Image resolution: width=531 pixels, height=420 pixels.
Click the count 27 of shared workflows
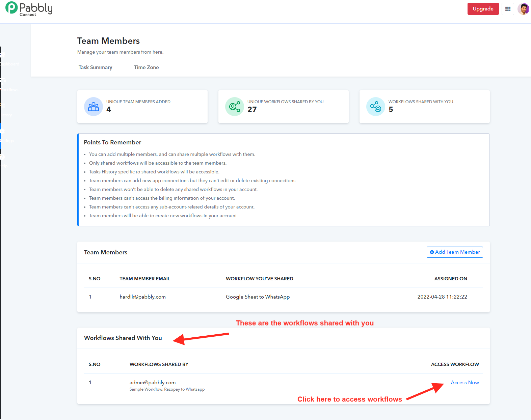[x=252, y=109]
